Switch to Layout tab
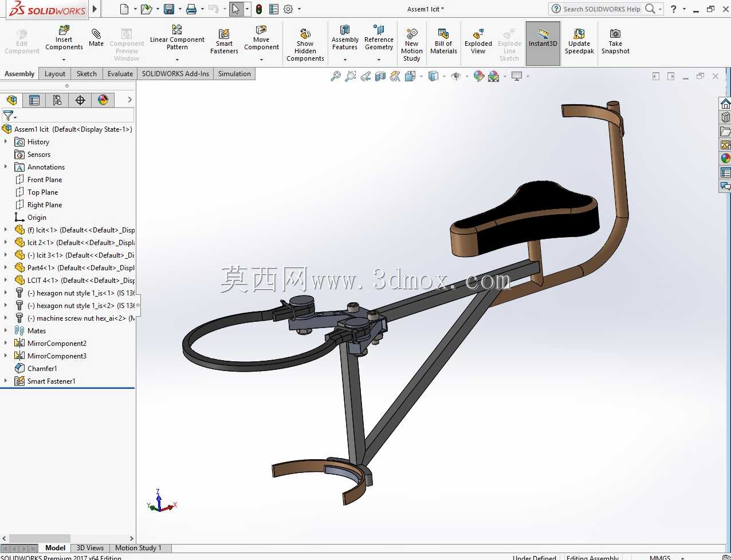The height and width of the screenshot is (560, 731). [x=55, y=74]
